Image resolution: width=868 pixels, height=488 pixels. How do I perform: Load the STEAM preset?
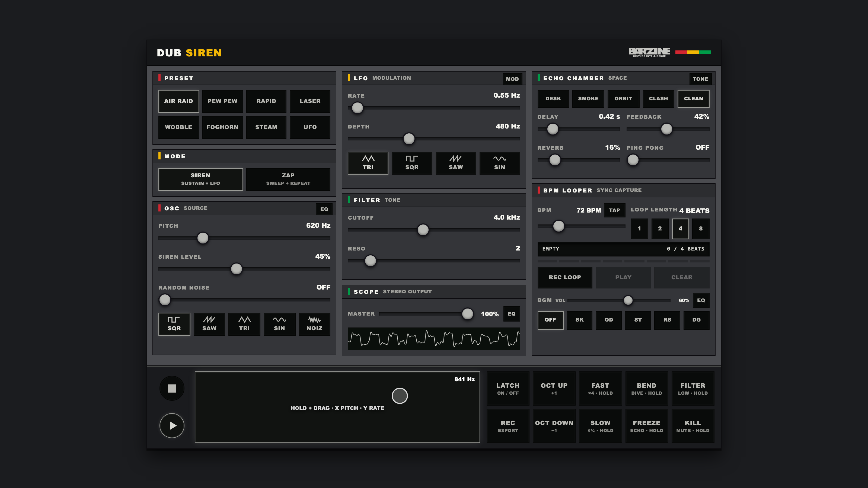(266, 127)
